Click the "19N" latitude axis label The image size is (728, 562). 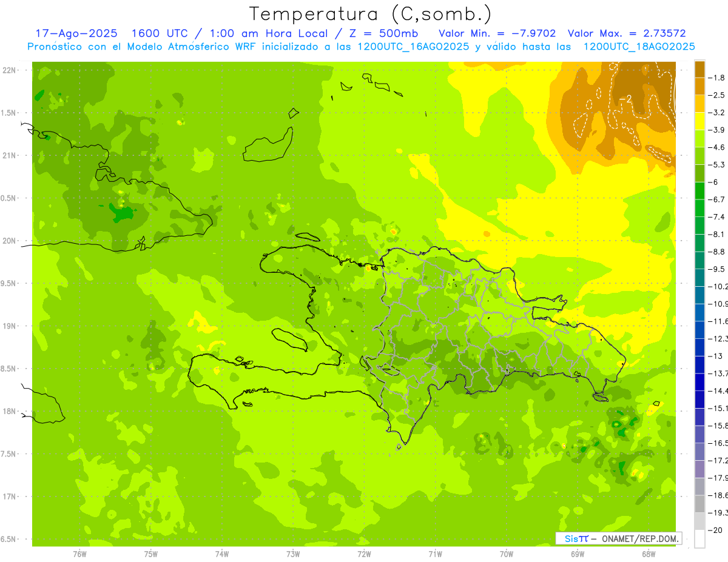[x=8, y=326]
